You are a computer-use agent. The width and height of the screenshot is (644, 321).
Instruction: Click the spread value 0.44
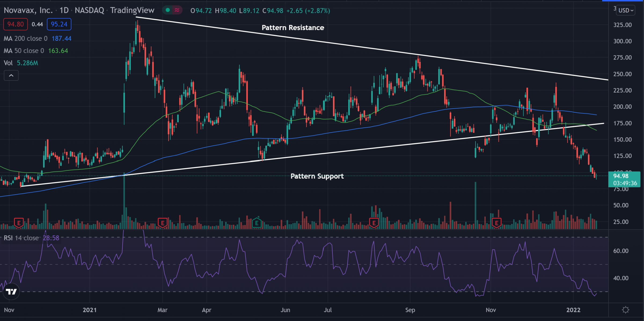pos(37,24)
